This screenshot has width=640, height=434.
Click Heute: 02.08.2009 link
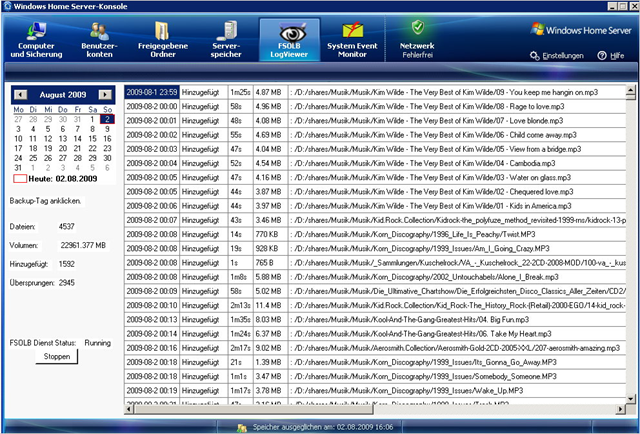click(x=55, y=179)
